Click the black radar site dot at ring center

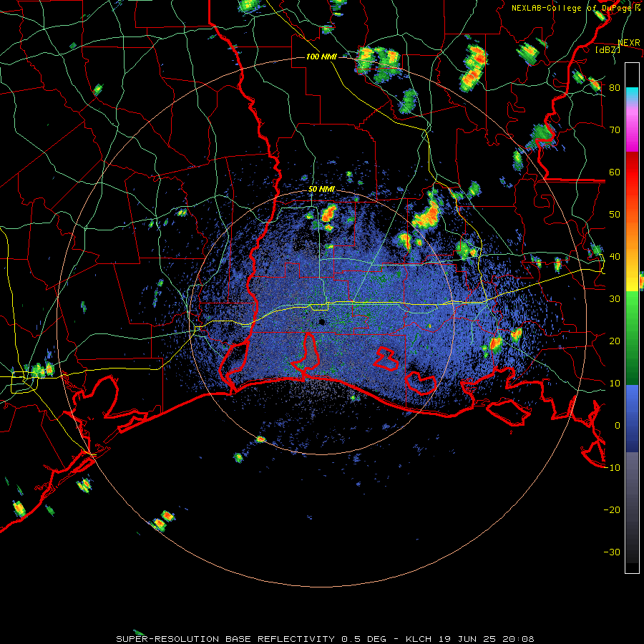coord(322,321)
